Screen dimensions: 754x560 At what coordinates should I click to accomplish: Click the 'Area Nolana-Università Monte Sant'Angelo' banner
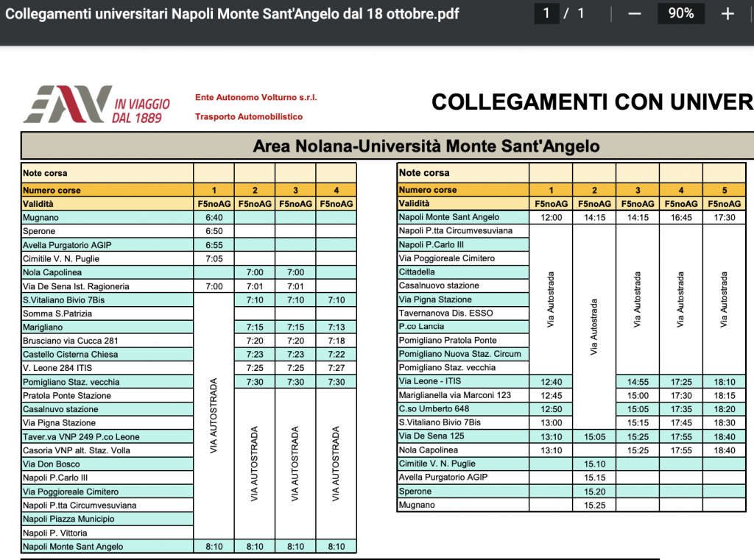pyautogui.click(x=387, y=146)
